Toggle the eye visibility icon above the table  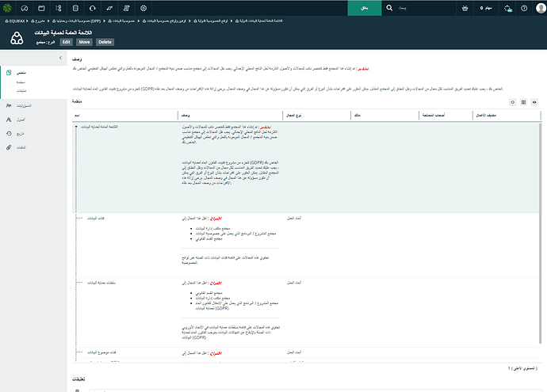coord(534,102)
